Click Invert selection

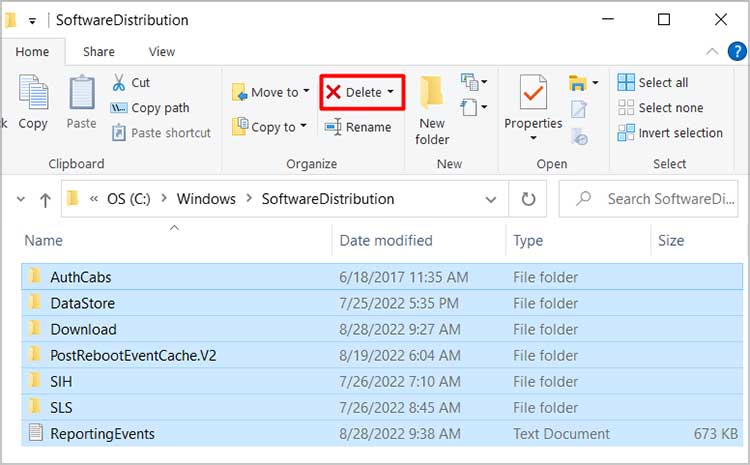point(670,133)
